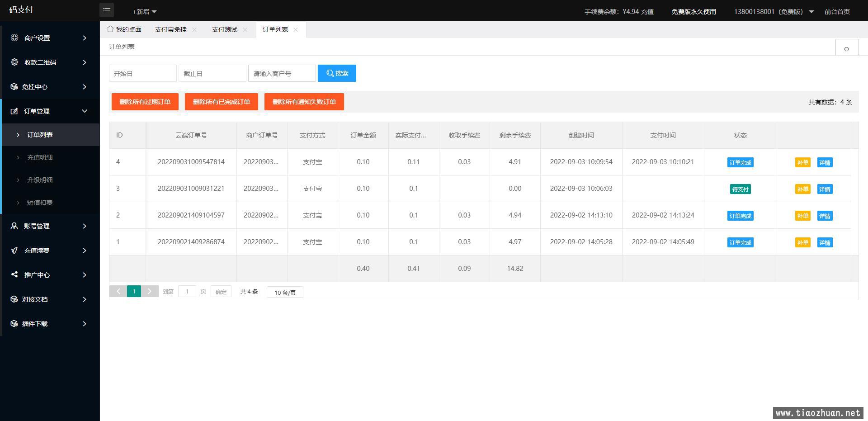Click the 账号管理 user icon
Screen dimensions: 868x421
pyautogui.click(x=14, y=226)
